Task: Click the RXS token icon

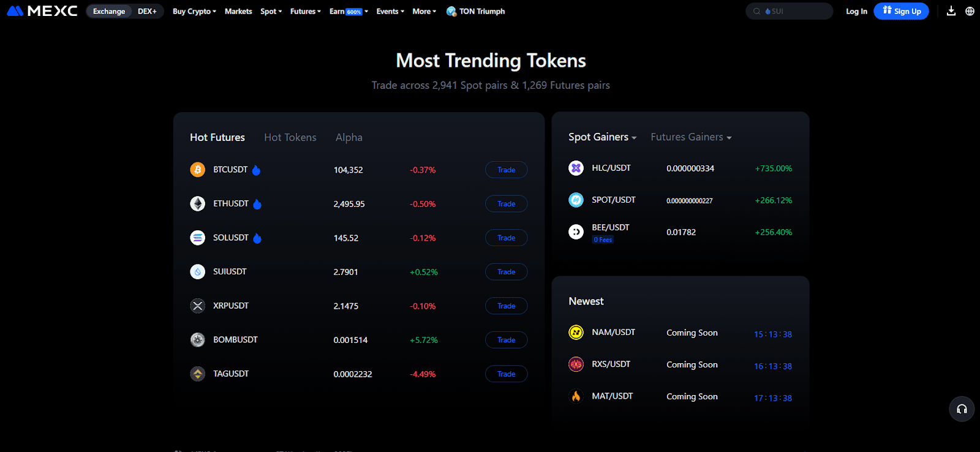Action: (x=576, y=364)
